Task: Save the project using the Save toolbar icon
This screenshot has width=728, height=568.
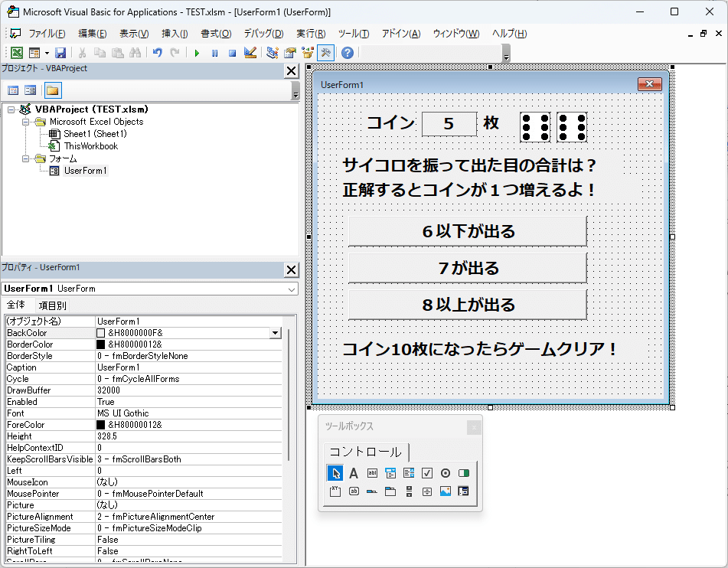Action: (60, 53)
